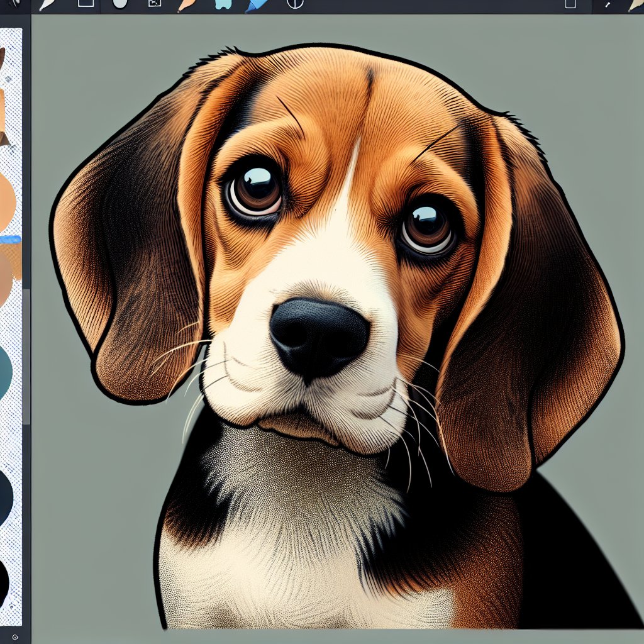Viewport: 644px width, 644px height.
Task: Select the white feather brush tool
Action: tap(47, 4)
